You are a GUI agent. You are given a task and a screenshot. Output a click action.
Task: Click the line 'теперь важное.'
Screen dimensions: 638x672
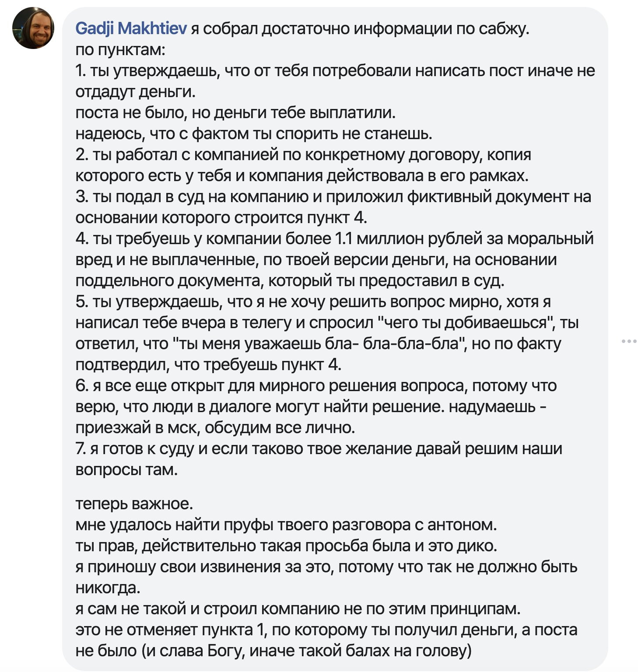tap(134, 504)
